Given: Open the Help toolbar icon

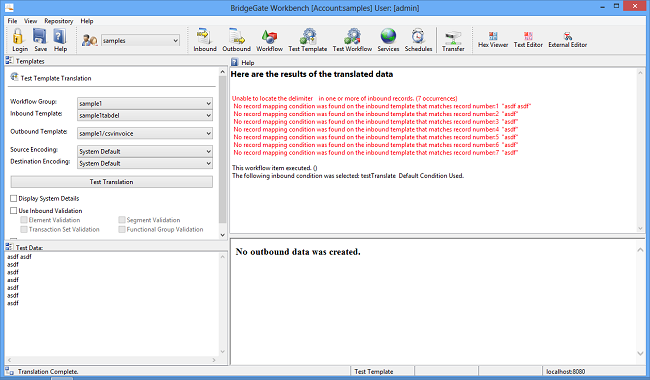Looking at the screenshot, I should (60, 36).
